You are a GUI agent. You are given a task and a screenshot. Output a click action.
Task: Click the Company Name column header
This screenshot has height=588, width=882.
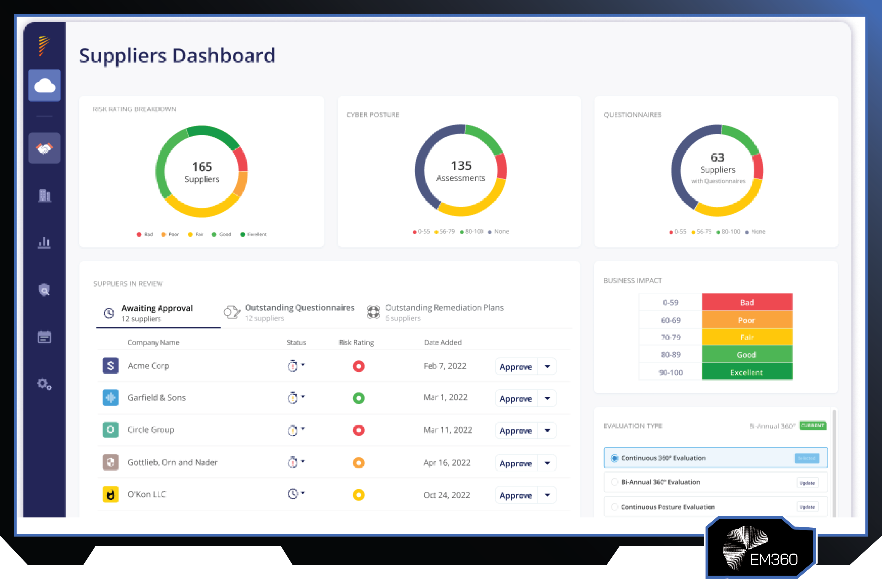pos(153,343)
